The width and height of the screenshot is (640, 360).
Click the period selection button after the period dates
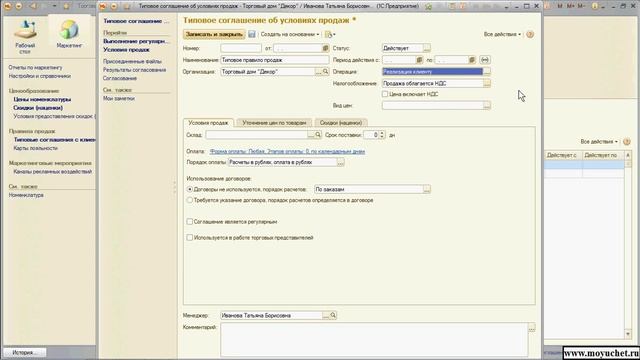click(x=484, y=60)
